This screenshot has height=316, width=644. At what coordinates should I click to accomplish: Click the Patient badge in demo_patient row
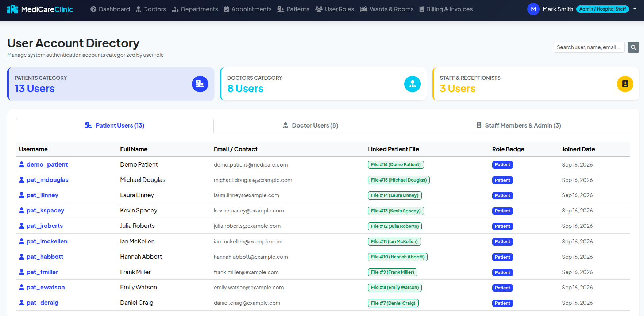(x=502, y=165)
